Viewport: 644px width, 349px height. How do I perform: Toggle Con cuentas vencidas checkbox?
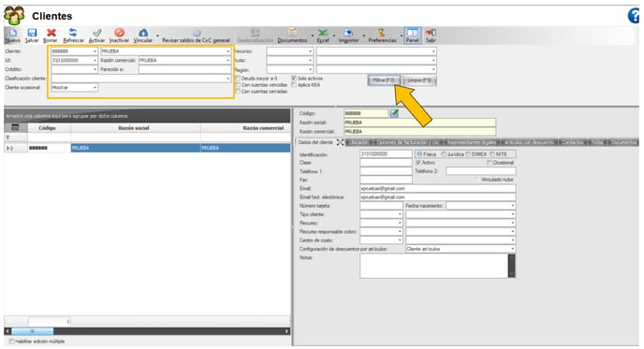pyautogui.click(x=238, y=85)
